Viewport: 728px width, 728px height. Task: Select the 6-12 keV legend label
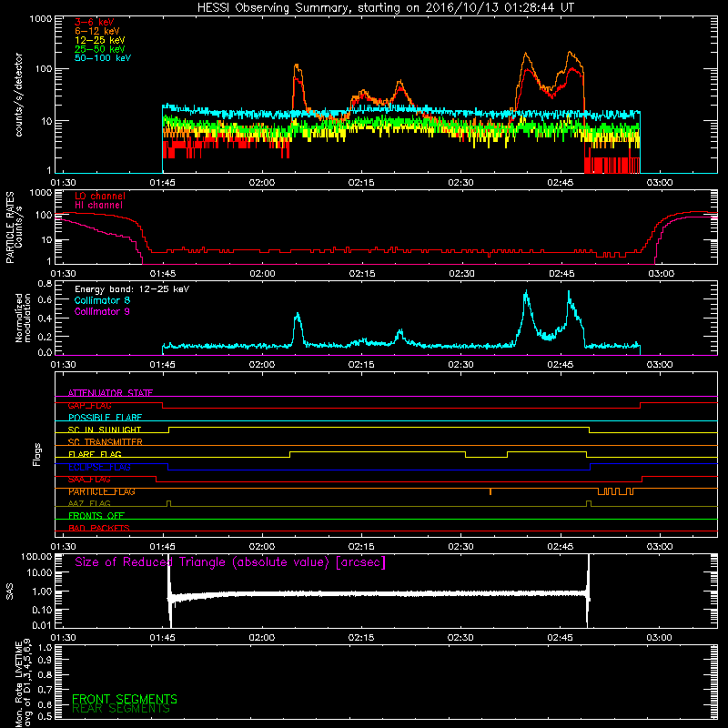pyautogui.click(x=97, y=31)
